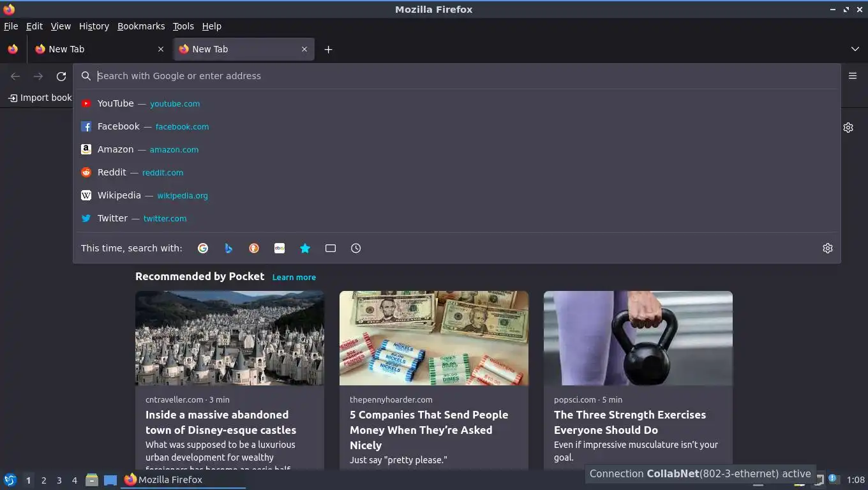Click the Forward navigation arrow

point(38,77)
